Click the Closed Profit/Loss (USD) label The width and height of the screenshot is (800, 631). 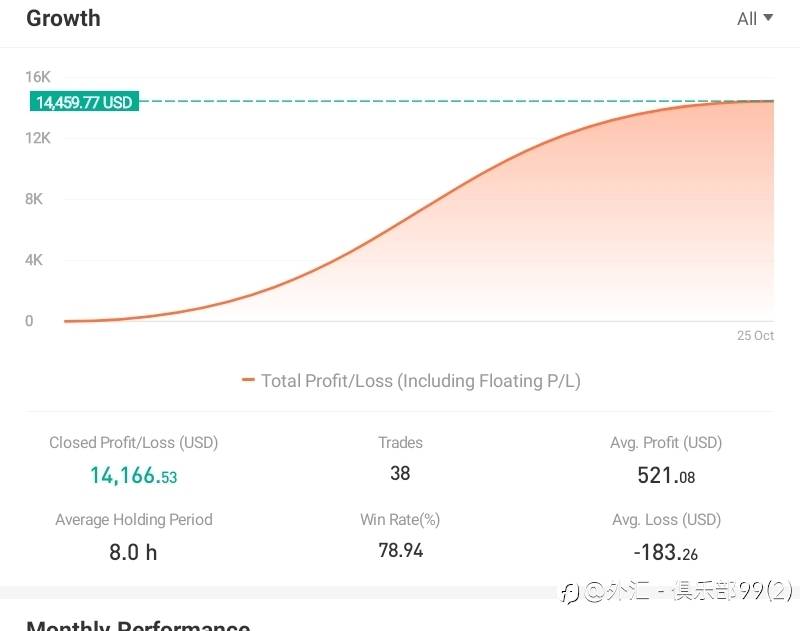[133, 442]
